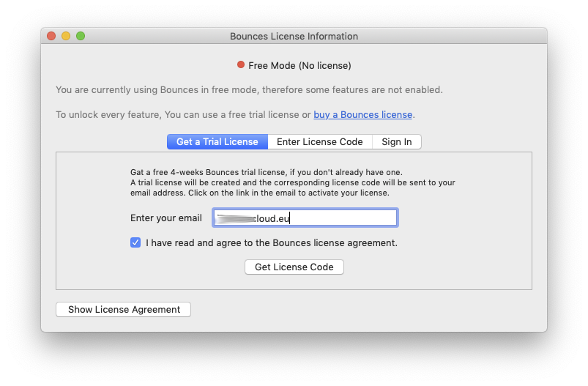Image resolution: width=588 pixels, height=386 pixels.
Task: Click the 'Gat a free 4-weeks' description line
Action: pos(267,172)
